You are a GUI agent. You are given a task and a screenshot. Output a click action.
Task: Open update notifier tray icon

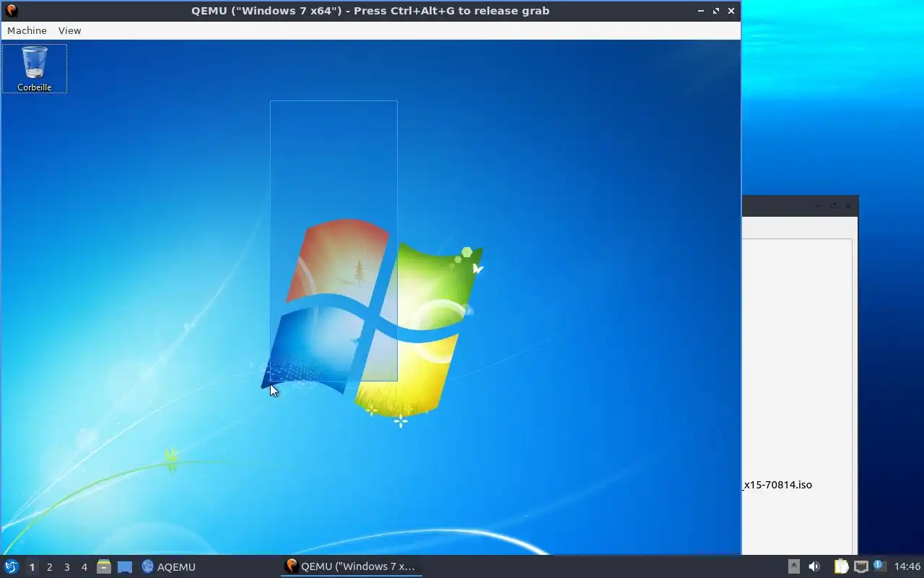(879, 566)
